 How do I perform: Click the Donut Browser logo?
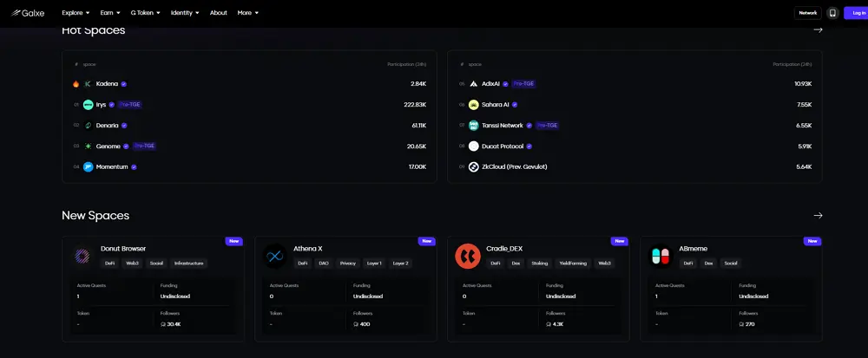[82, 256]
